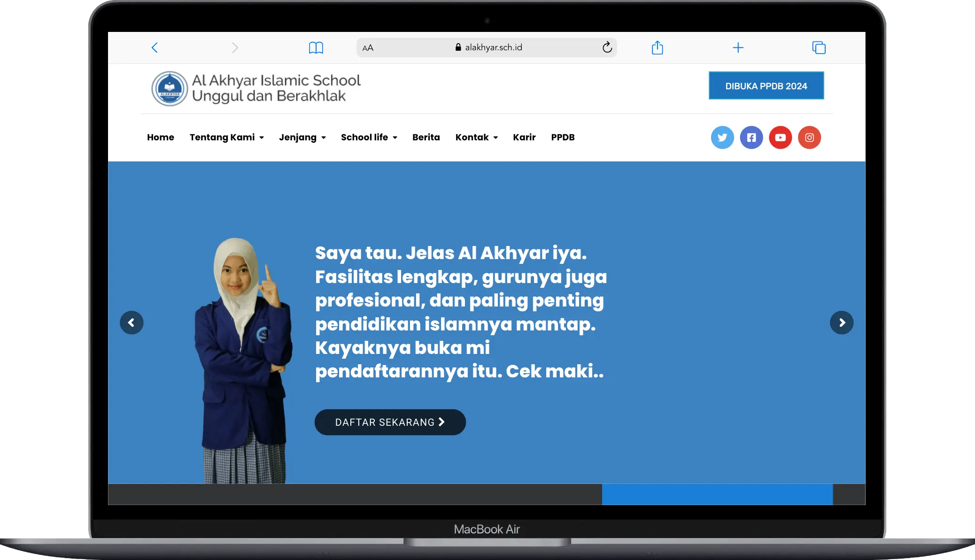This screenshot has height=560, width=975.
Task: Expand the Tentang Kami dropdown
Action: [226, 137]
